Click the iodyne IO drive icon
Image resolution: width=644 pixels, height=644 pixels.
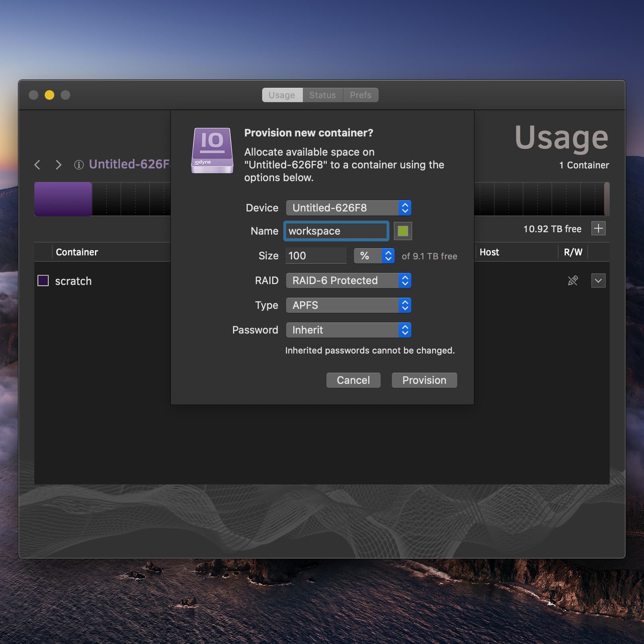[x=212, y=150]
